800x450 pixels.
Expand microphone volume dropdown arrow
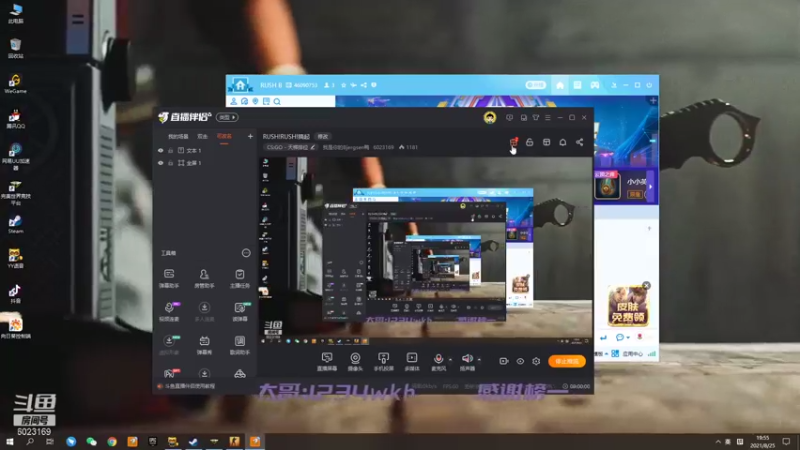[450, 360]
